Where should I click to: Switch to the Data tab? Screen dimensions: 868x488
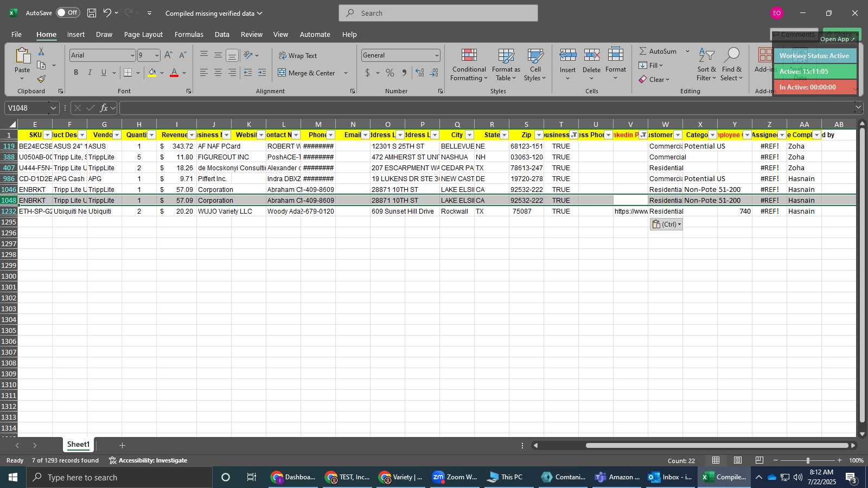[222, 34]
